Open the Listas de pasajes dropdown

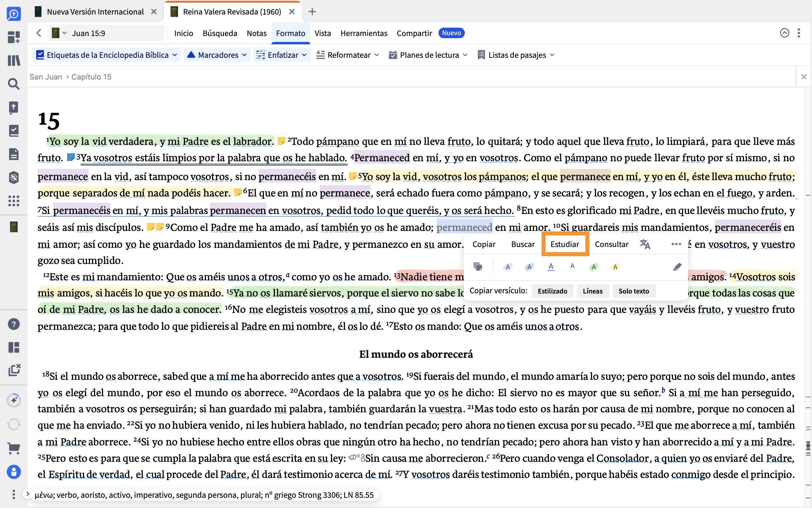coord(516,55)
